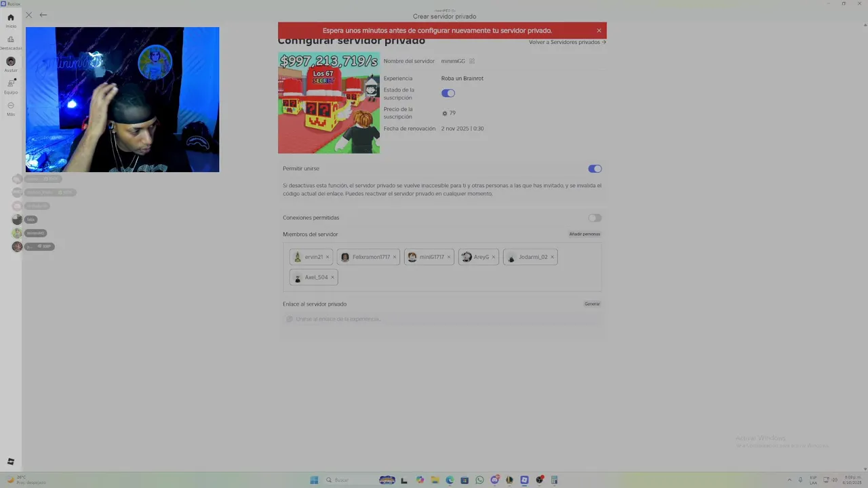The height and width of the screenshot is (488, 868).
Task: Open the Windows Start menu
Action: click(314, 480)
